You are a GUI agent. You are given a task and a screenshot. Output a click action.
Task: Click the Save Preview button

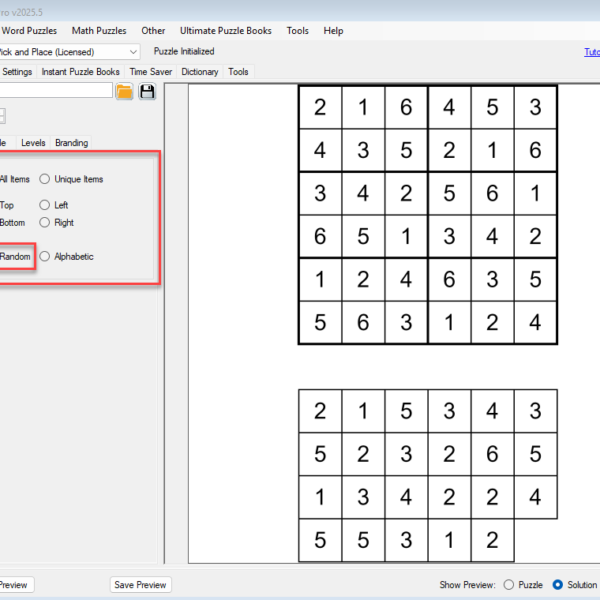140,585
